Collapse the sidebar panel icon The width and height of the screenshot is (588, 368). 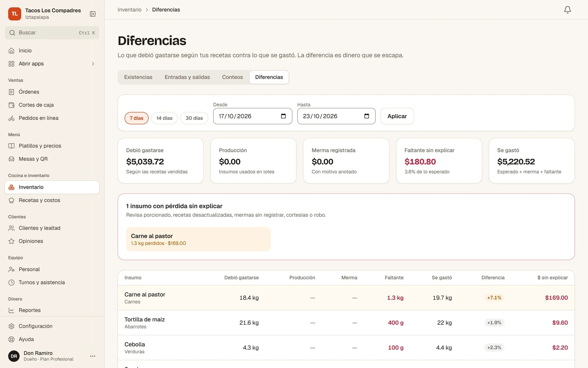click(x=93, y=14)
